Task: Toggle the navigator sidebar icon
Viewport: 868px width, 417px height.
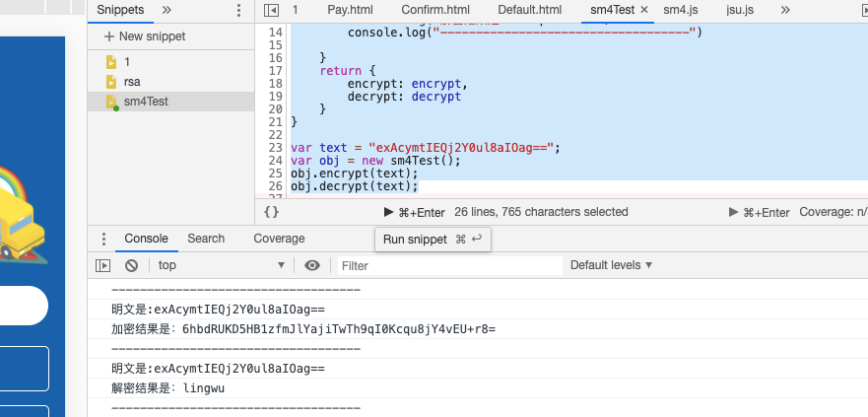Action: 271,10
